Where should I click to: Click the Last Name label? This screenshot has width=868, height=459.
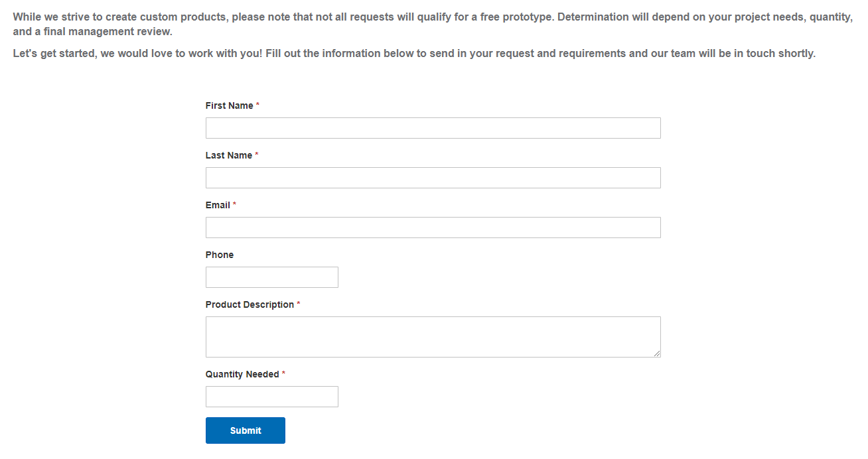tap(229, 155)
